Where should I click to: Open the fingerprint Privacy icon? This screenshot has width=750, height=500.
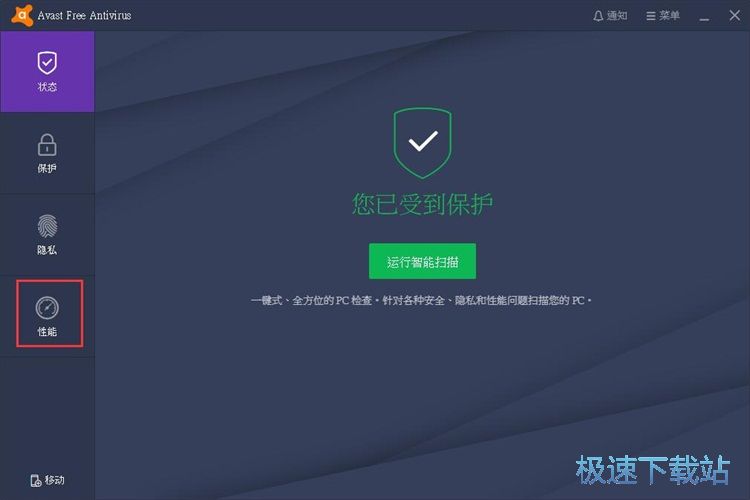point(47,226)
